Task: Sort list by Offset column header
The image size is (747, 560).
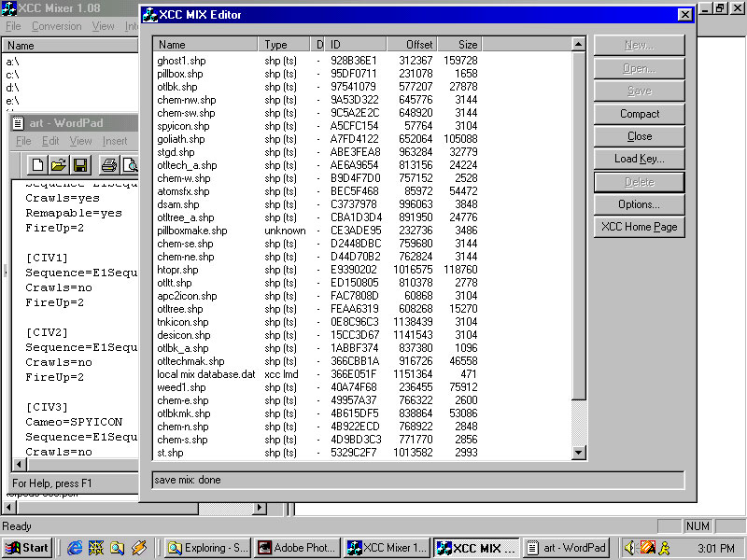Action: coord(412,45)
